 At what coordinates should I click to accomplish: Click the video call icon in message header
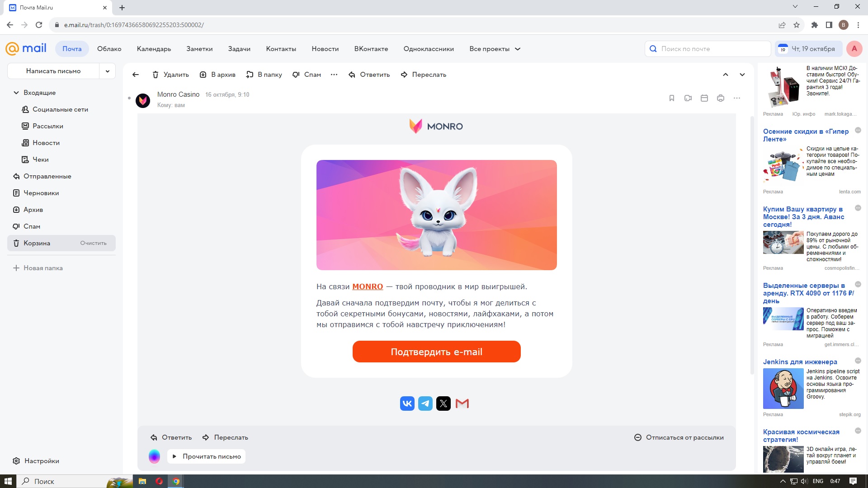tap(688, 98)
